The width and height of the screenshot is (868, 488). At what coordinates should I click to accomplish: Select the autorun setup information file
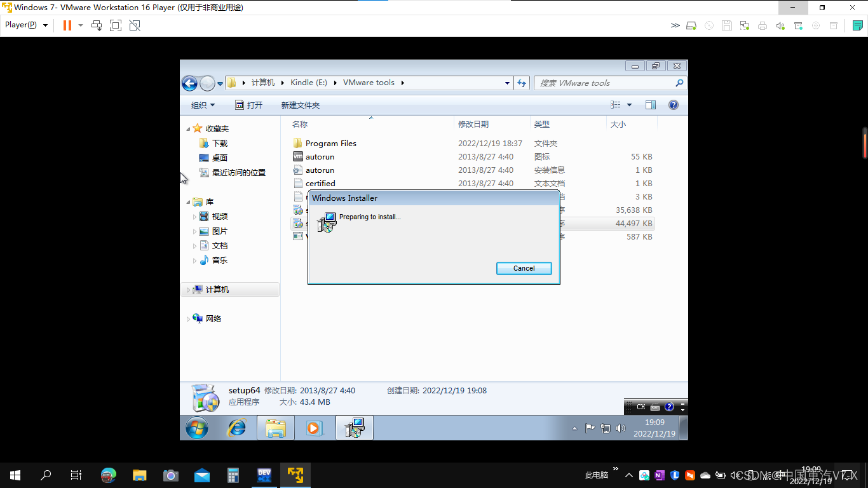pos(473,170)
